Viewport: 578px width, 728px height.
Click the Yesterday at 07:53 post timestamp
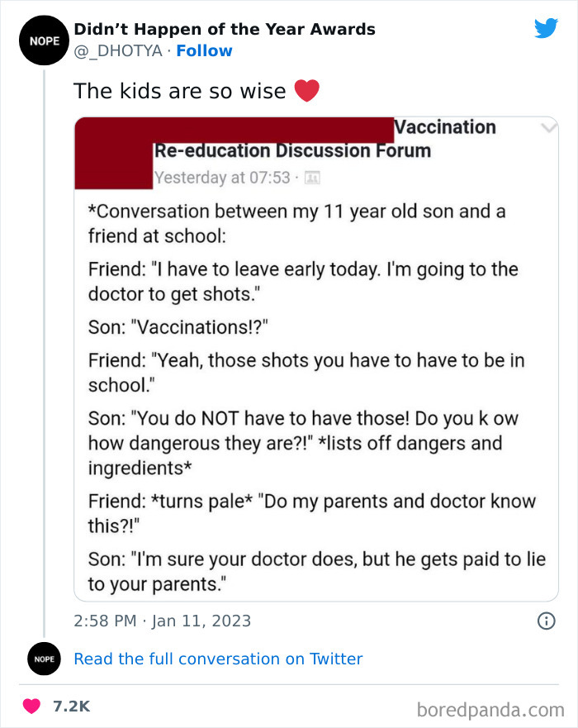pos(222,178)
